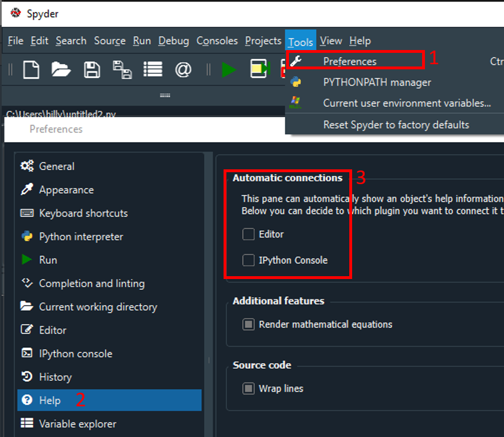
Task: Open the Consoles menu
Action: 217,41
